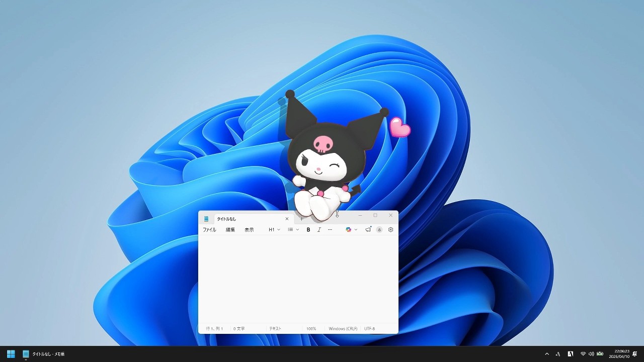Image resolution: width=644 pixels, height=362 pixels.
Task: Open the 表示 menu
Action: 249,230
